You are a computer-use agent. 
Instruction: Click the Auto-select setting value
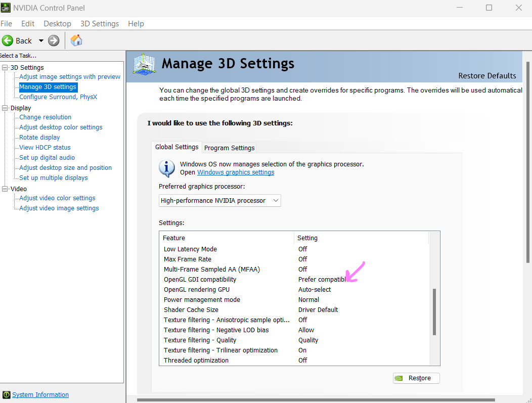point(315,289)
